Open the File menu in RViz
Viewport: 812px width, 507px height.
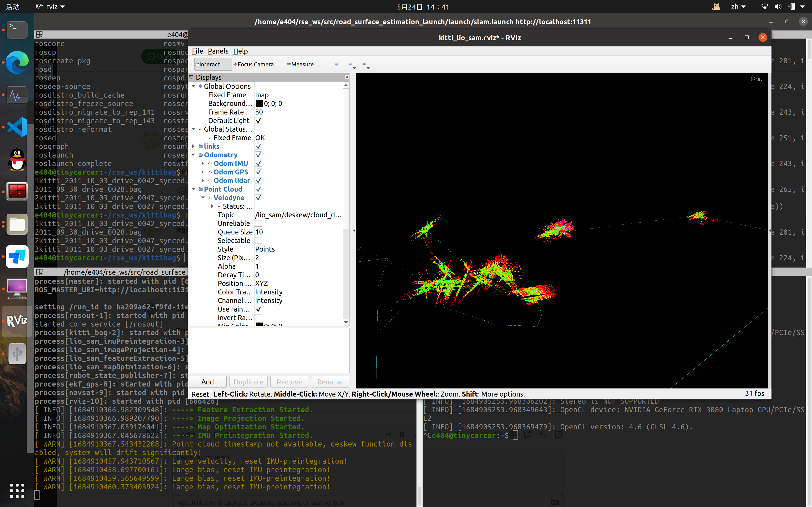197,51
